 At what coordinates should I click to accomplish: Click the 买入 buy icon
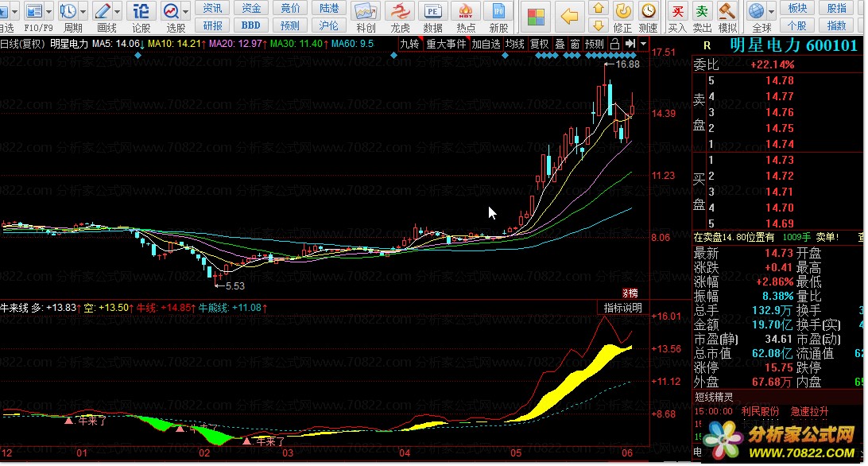click(x=677, y=10)
